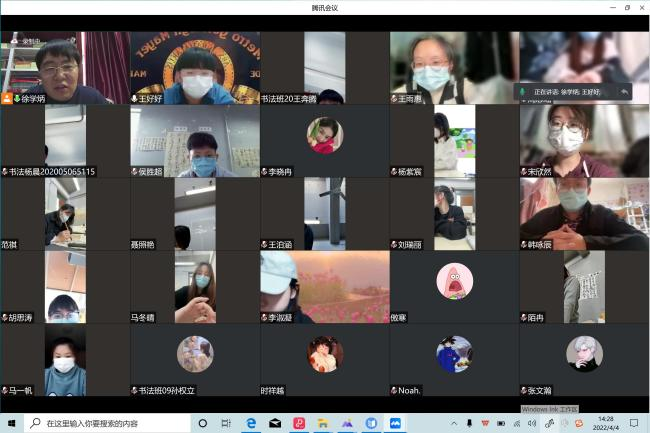Viewport: 650px width, 433px height.
Task: Click the name label 胡思涛
Action: (x=20, y=317)
